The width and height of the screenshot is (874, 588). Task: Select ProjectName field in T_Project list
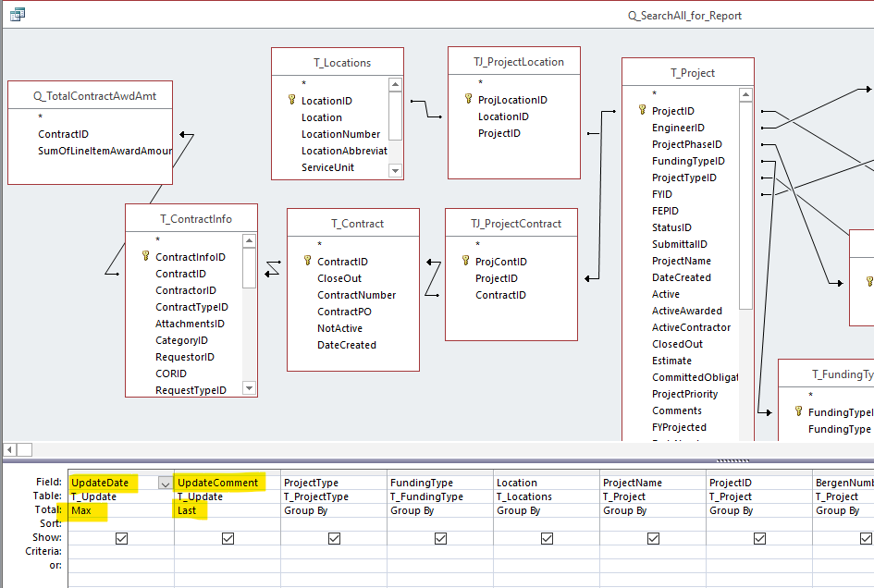pyautogui.click(x=682, y=261)
